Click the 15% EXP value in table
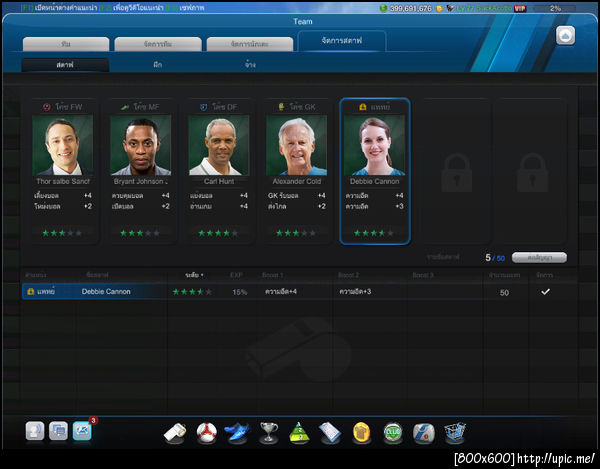600x469 pixels. tap(240, 292)
